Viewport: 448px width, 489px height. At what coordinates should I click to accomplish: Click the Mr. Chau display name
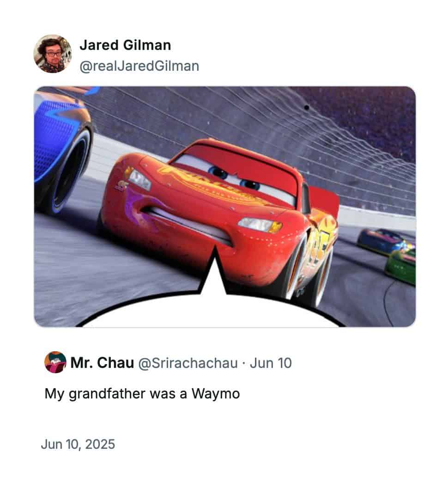coord(102,363)
